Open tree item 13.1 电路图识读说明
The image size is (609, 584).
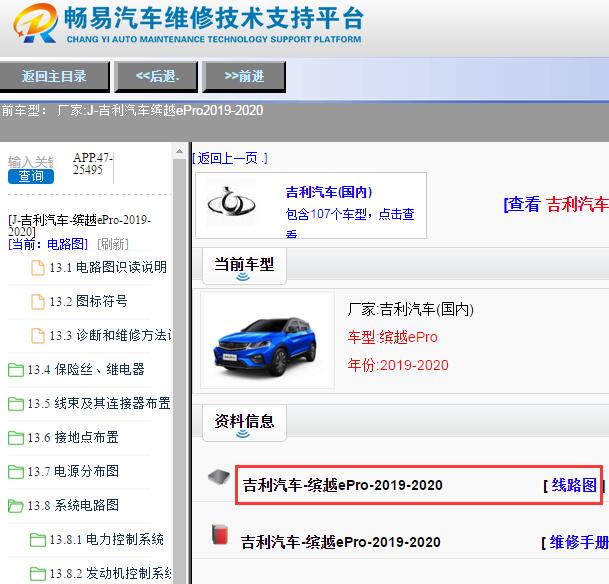click(108, 267)
